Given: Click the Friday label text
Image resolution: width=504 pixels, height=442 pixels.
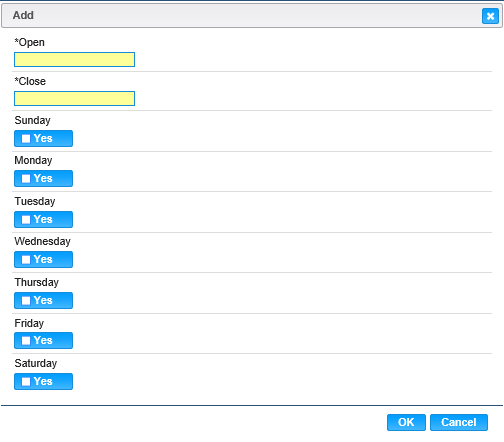Looking at the screenshot, I should point(29,323).
